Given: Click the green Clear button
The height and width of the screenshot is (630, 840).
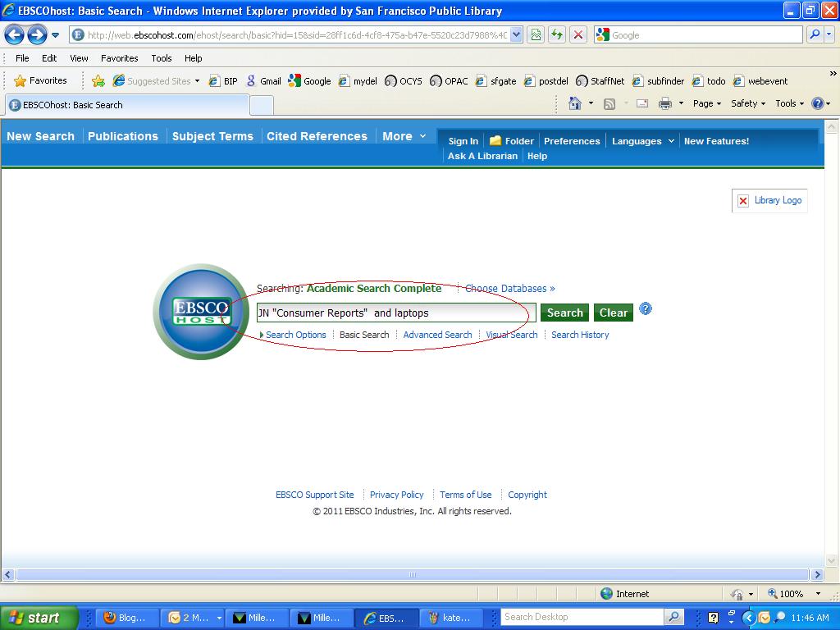Looking at the screenshot, I should [x=614, y=313].
